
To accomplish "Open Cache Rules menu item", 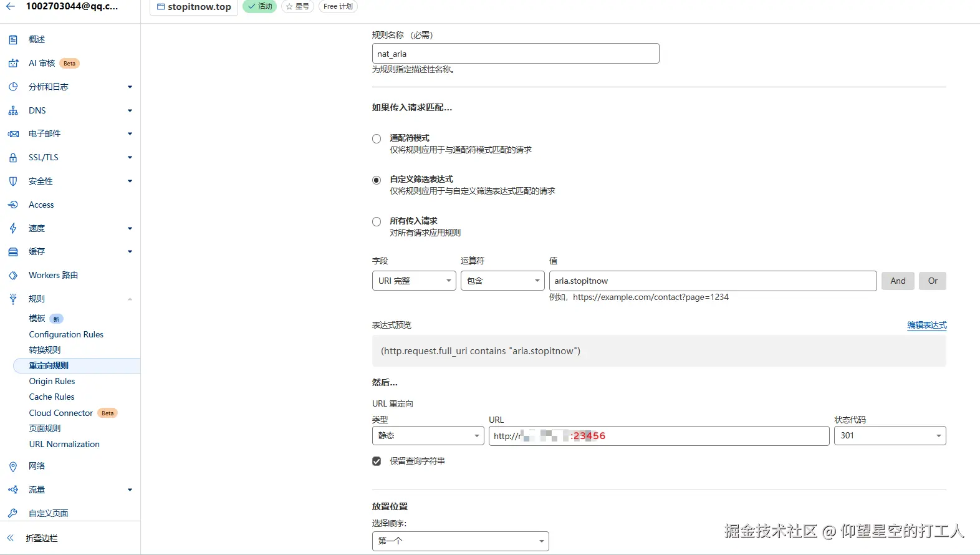I will pyautogui.click(x=52, y=397).
